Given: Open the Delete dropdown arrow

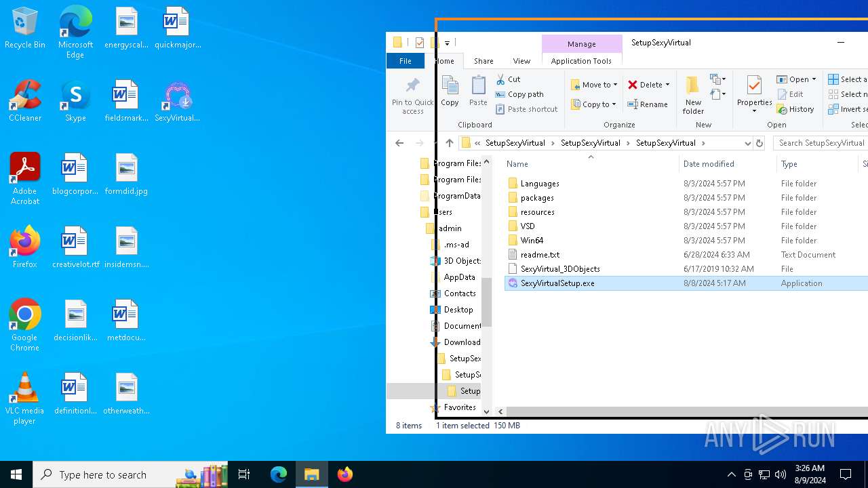Looking at the screenshot, I should click(667, 85).
